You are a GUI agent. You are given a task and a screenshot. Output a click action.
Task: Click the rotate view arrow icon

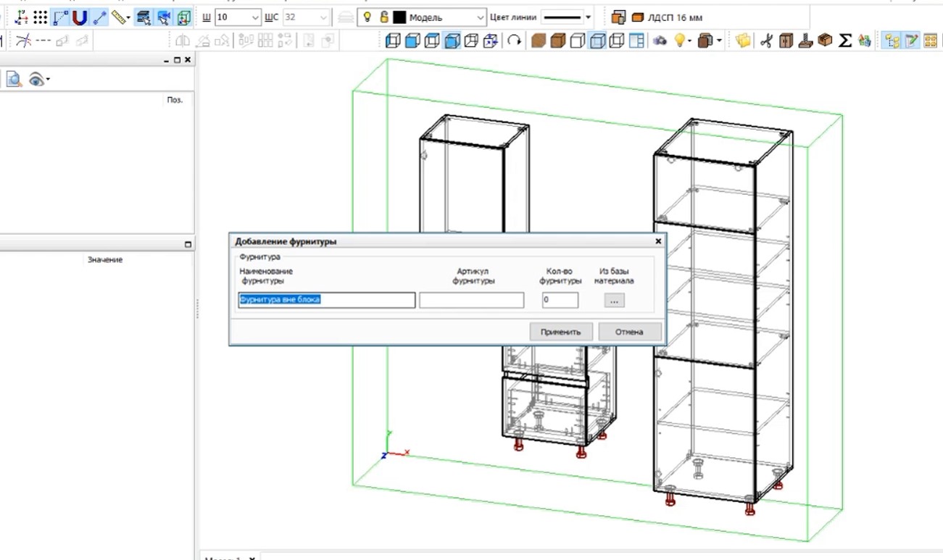514,41
